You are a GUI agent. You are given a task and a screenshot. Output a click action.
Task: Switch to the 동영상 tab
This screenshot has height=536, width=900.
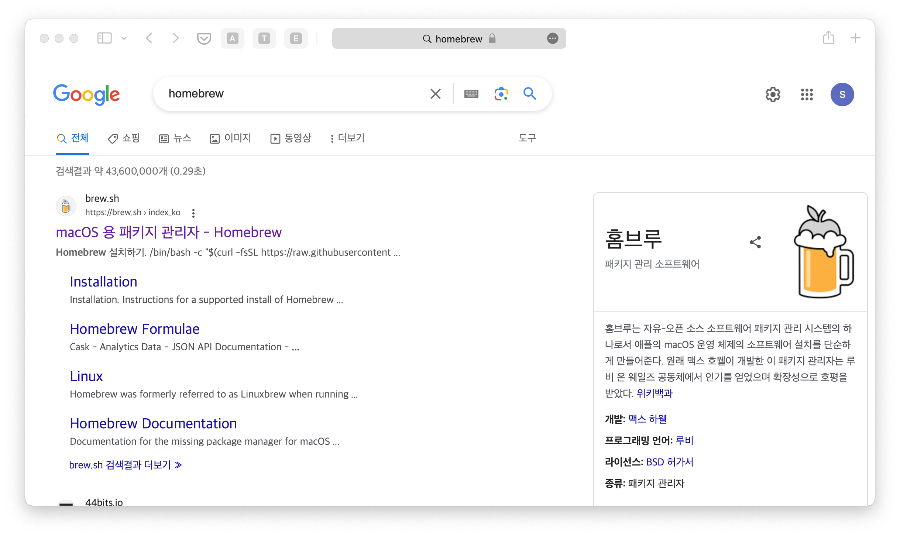tap(290, 138)
